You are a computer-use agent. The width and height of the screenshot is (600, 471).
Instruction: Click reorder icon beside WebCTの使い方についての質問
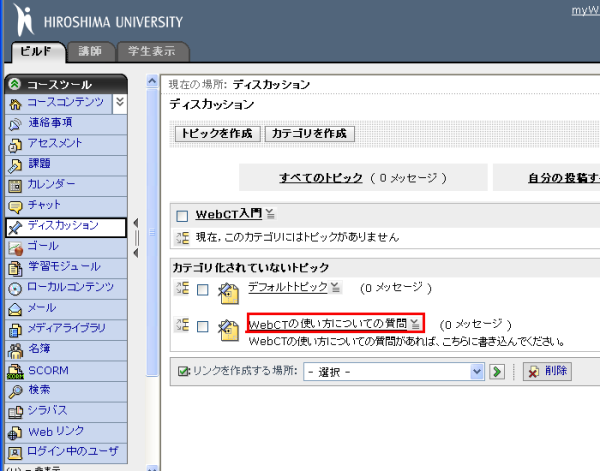pyautogui.click(x=182, y=325)
